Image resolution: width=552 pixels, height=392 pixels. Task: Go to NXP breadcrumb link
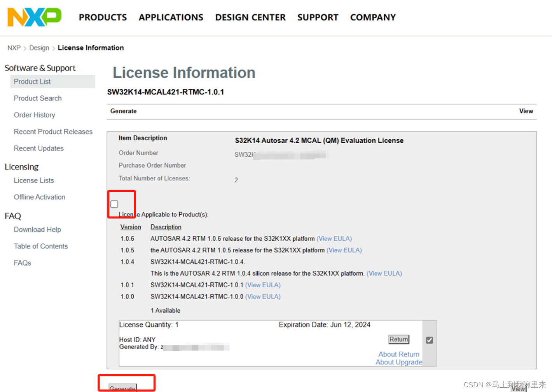coord(14,48)
